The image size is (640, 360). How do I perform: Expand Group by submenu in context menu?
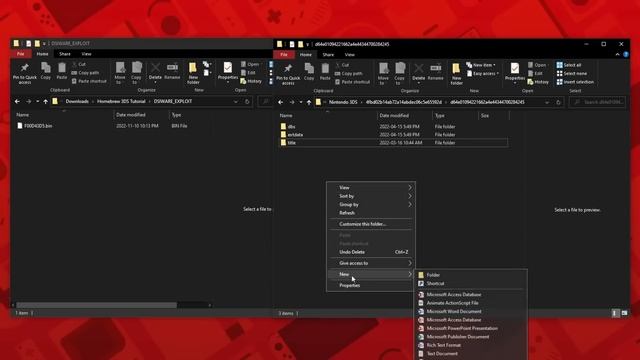pyautogui.click(x=372, y=204)
